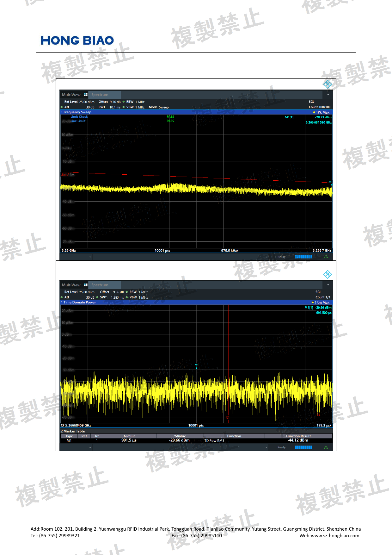The image size is (392, 555).
Task: Click the blue progress bar under the Marker Table
Action: click(x=303, y=447)
